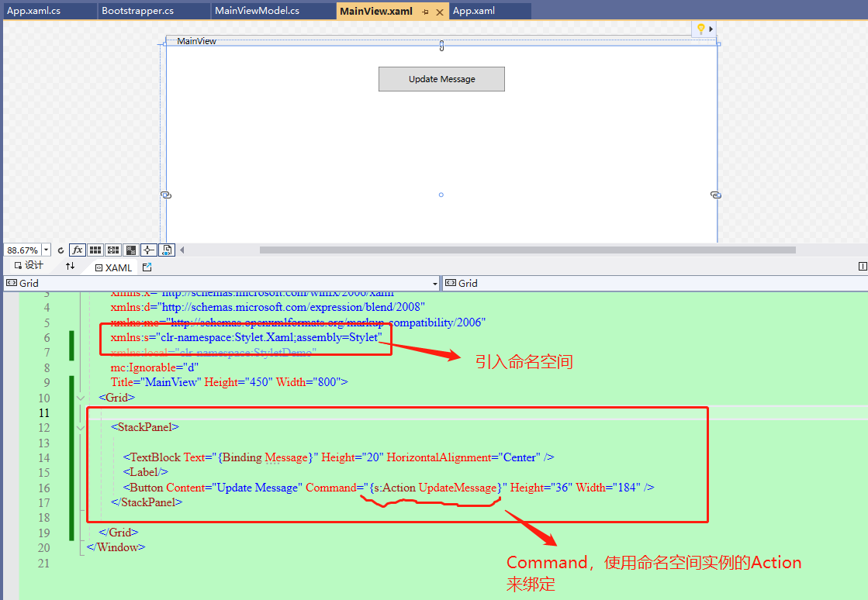Viewport: 868px width, 600px height.
Task: Click the s:Action UpdateMessage command text
Action: [435, 488]
